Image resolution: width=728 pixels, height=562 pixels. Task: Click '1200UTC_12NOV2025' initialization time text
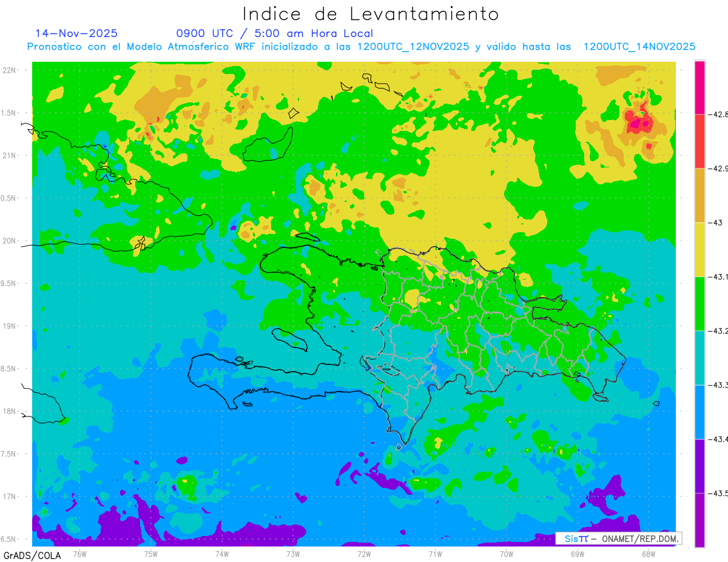pyautogui.click(x=413, y=47)
